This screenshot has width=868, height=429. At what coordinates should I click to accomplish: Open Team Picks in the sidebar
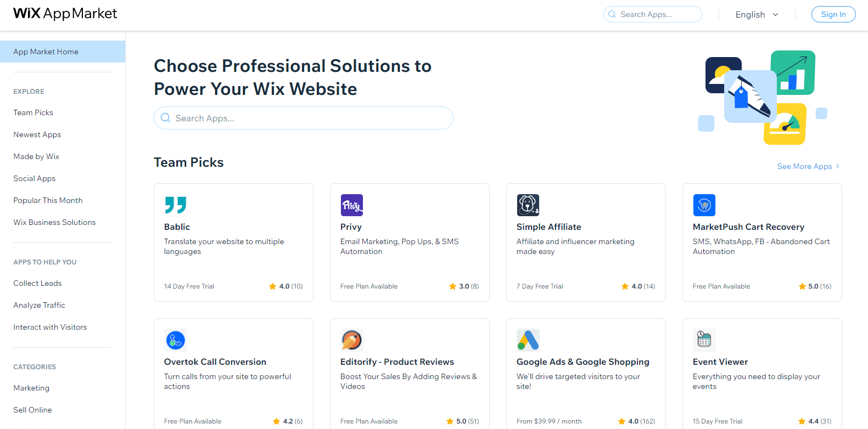[x=33, y=112]
